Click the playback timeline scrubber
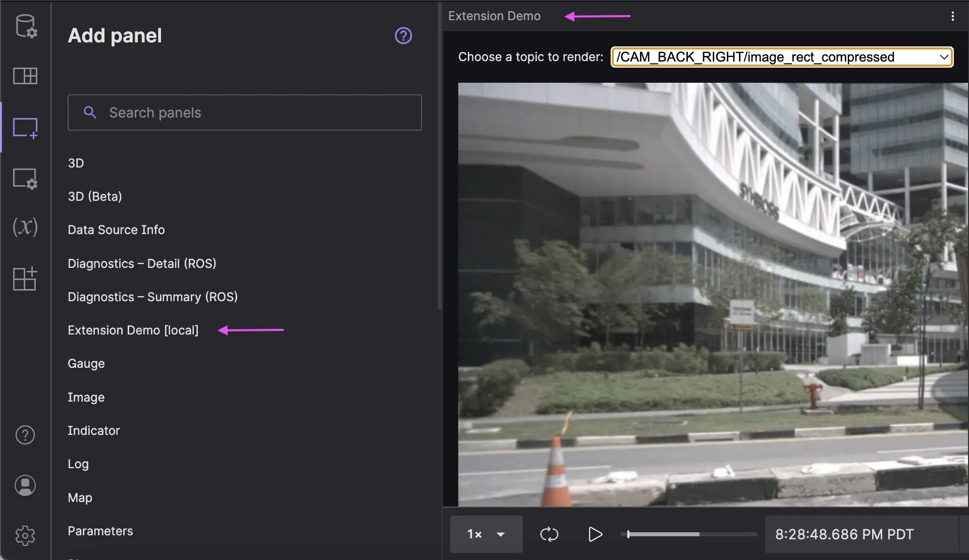 click(689, 534)
